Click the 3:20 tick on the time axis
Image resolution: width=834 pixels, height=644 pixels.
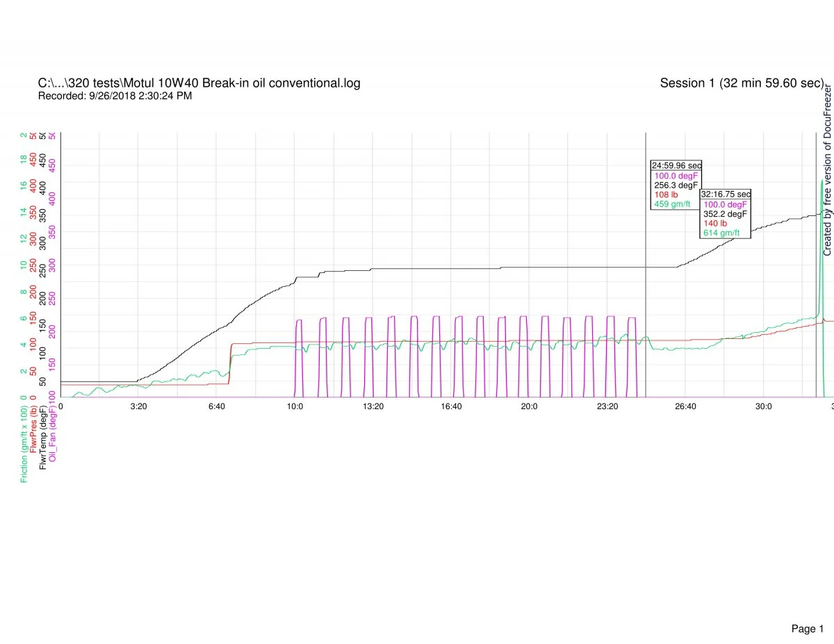pyautogui.click(x=138, y=406)
